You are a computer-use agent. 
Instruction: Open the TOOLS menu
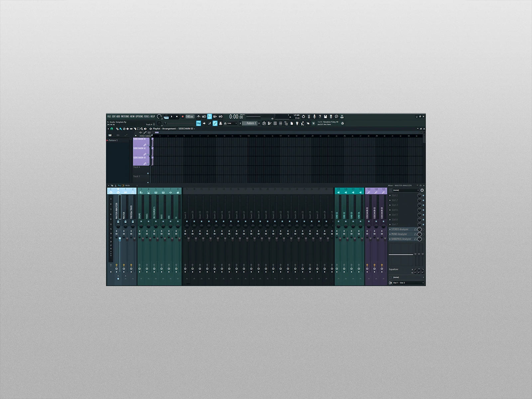[x=147, y=116]
